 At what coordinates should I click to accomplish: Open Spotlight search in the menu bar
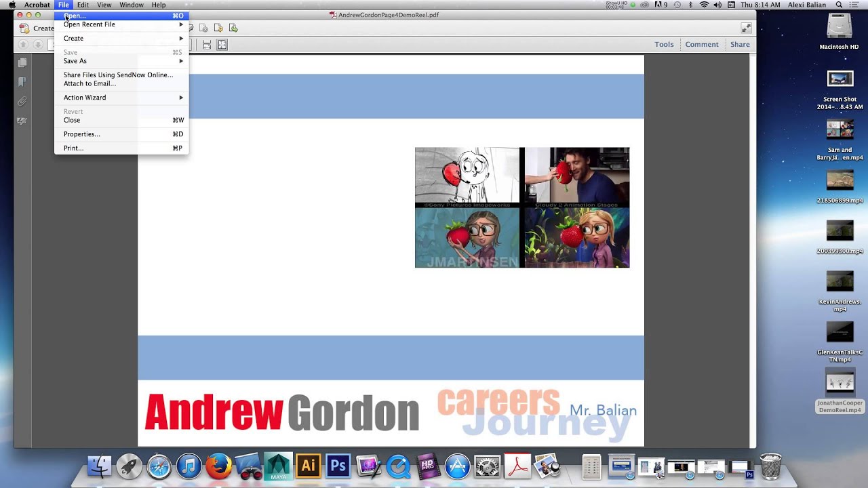[x=839, y=5]
